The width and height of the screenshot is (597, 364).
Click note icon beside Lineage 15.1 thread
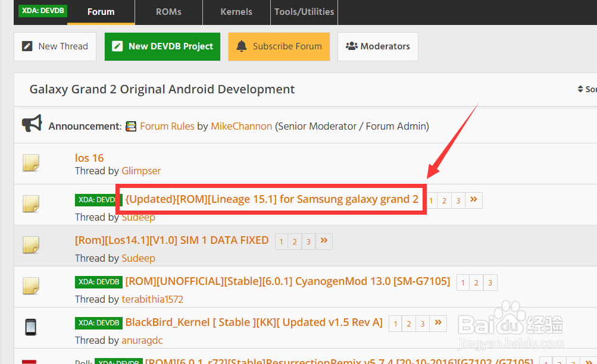(31, 204)
